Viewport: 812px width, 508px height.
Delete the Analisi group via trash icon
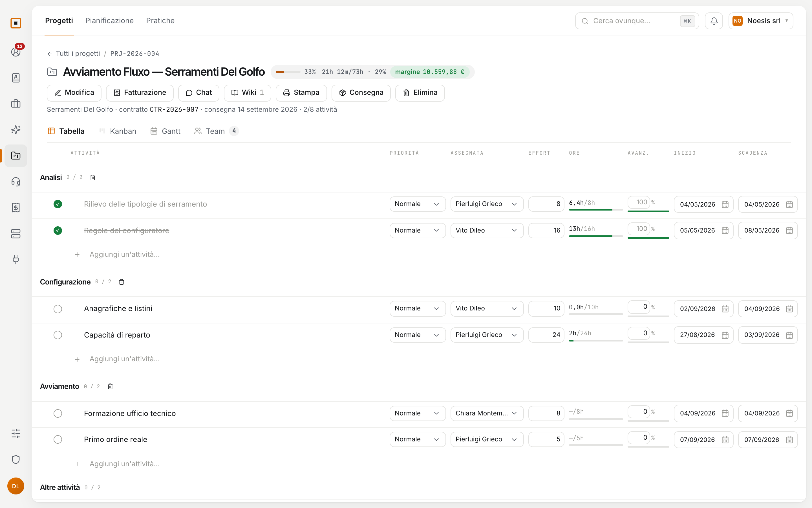93,178
